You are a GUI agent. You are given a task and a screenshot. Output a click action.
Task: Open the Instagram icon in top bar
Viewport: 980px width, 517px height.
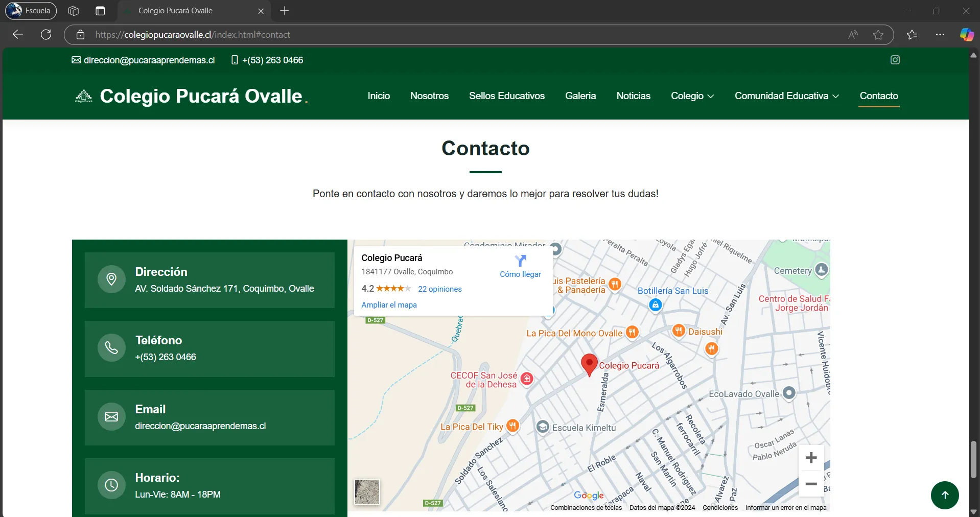click(x=895, y=60)
